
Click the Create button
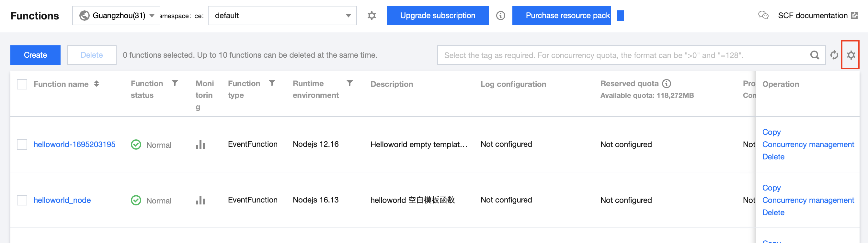35,55
